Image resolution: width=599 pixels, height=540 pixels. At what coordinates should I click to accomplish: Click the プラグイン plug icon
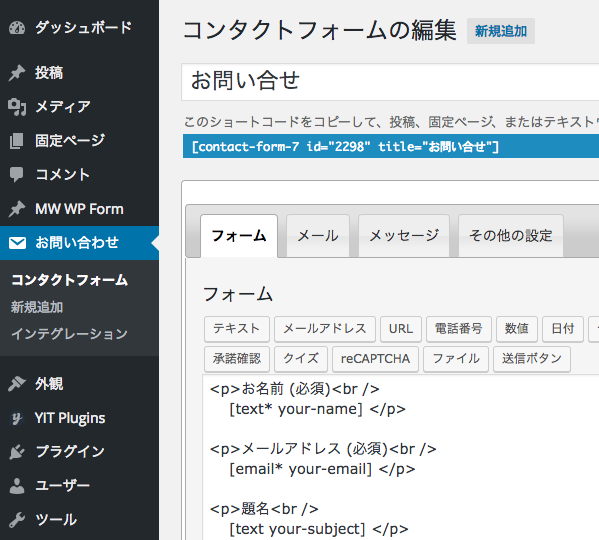point(17,452)
